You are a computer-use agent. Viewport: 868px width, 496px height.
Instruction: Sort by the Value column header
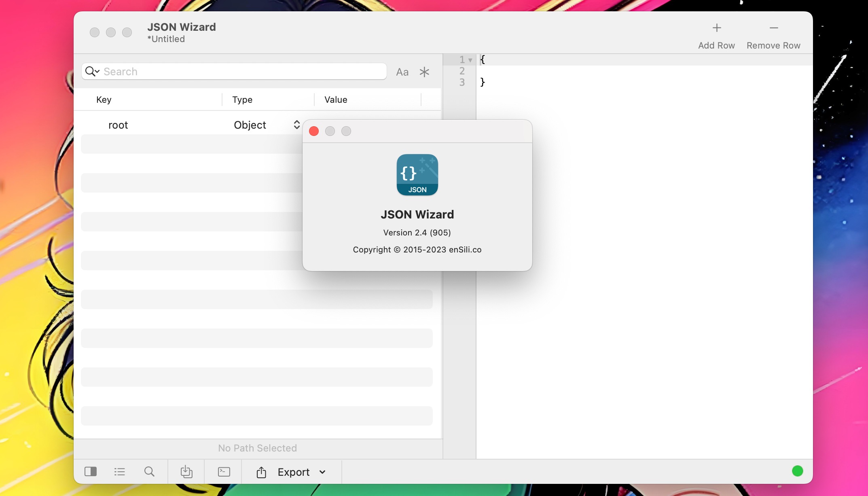(x=336, y=100)
